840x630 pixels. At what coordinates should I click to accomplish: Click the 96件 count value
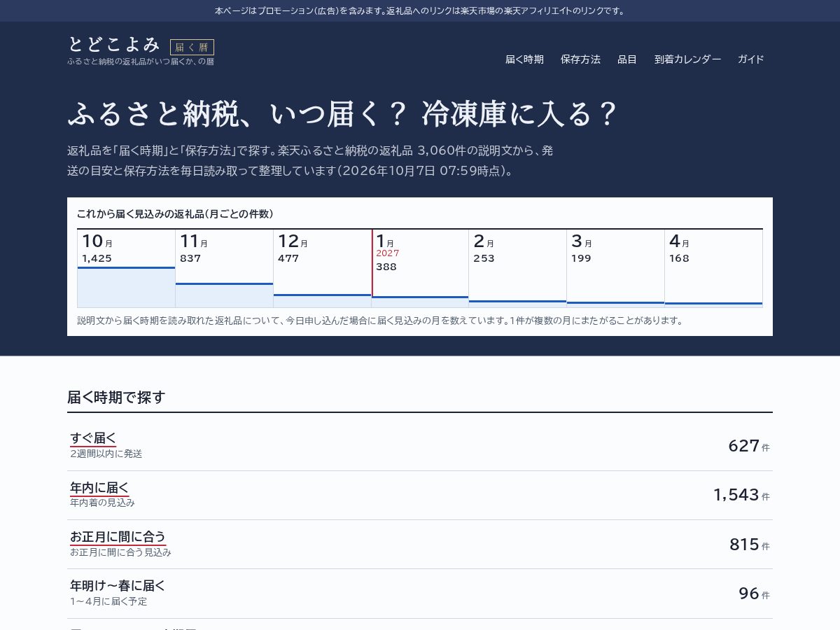coord(754,594)
